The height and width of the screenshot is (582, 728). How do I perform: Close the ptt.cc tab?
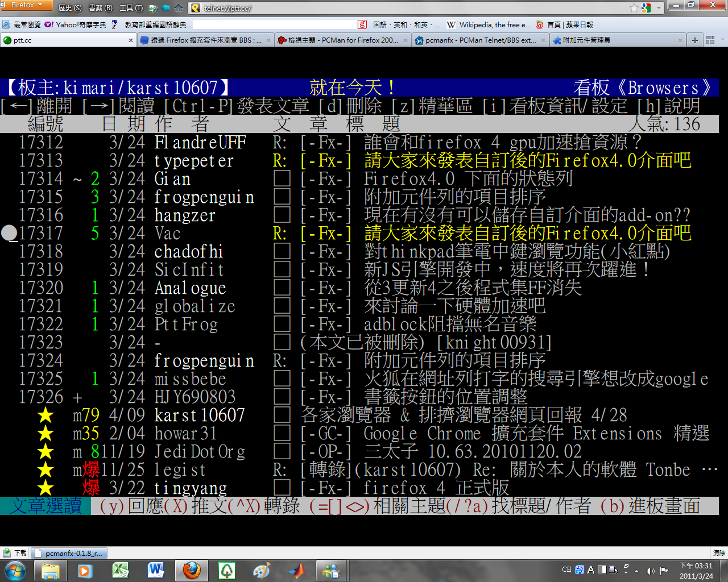[131, 40]
